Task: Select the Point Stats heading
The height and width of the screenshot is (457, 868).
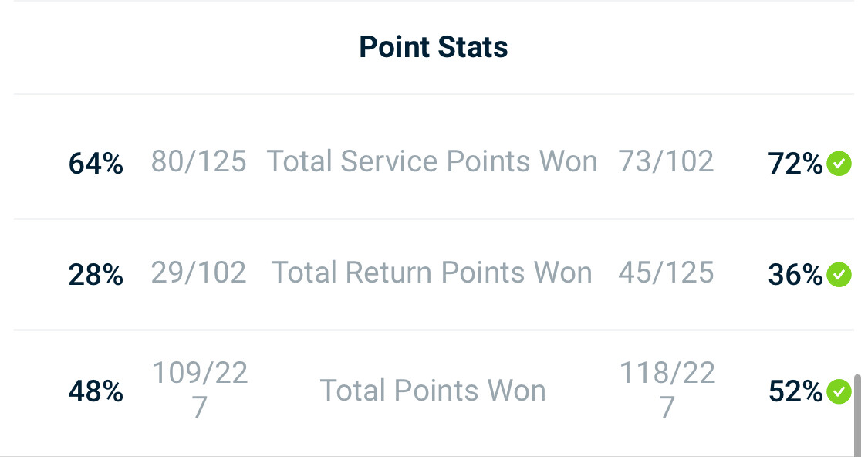Action: (x=434, y=47)
